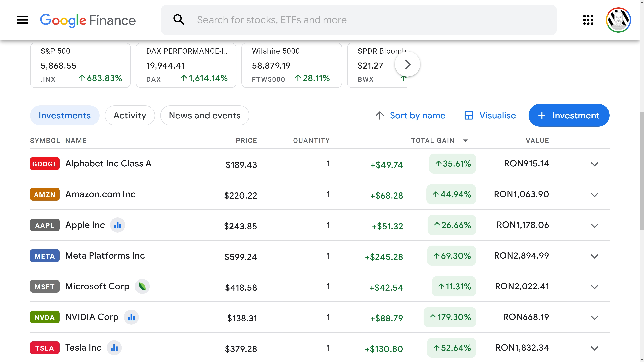Open the hamburger main menu
This screenshot has width=644, height=362.
coord(22,20)
